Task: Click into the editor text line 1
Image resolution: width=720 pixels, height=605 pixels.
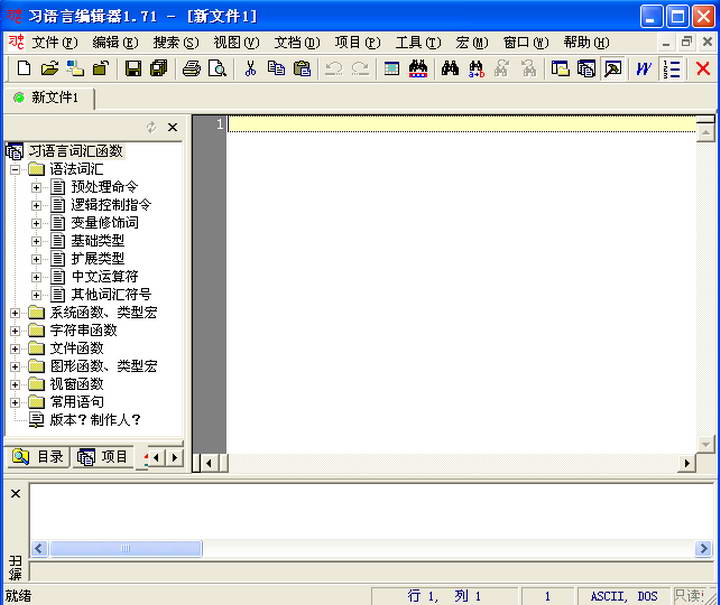Action: pos(461,124)
